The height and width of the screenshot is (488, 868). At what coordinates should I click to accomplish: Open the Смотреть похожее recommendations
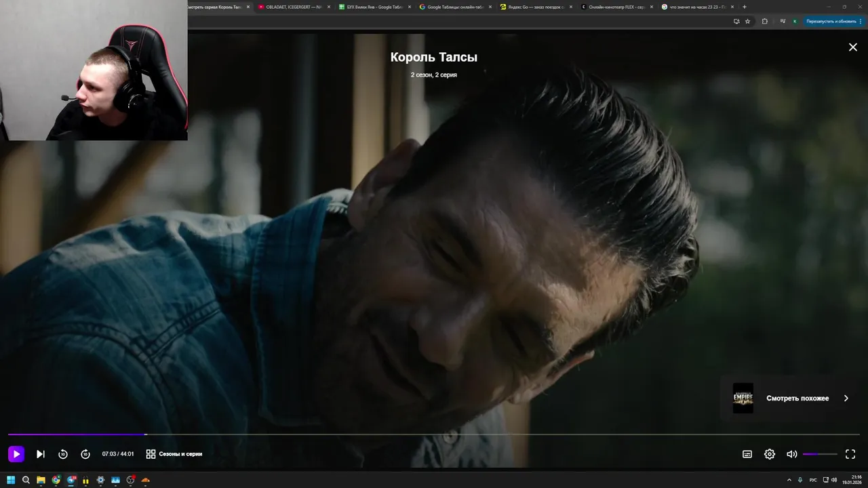[791, 399]
